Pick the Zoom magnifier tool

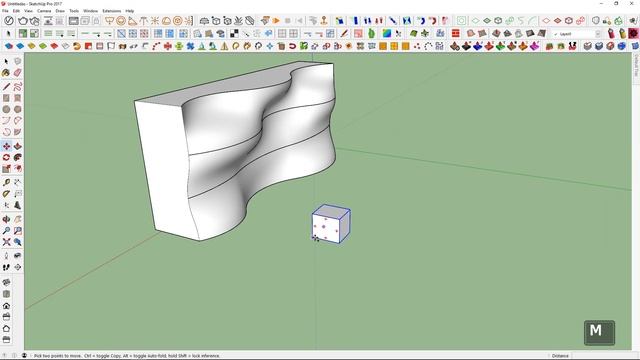tap(6, 231)
